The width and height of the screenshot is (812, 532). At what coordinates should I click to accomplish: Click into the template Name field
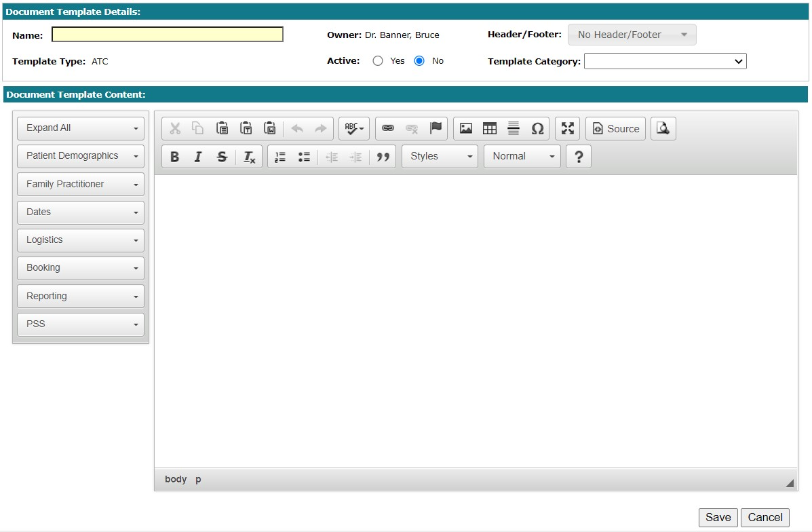(168, 35)
